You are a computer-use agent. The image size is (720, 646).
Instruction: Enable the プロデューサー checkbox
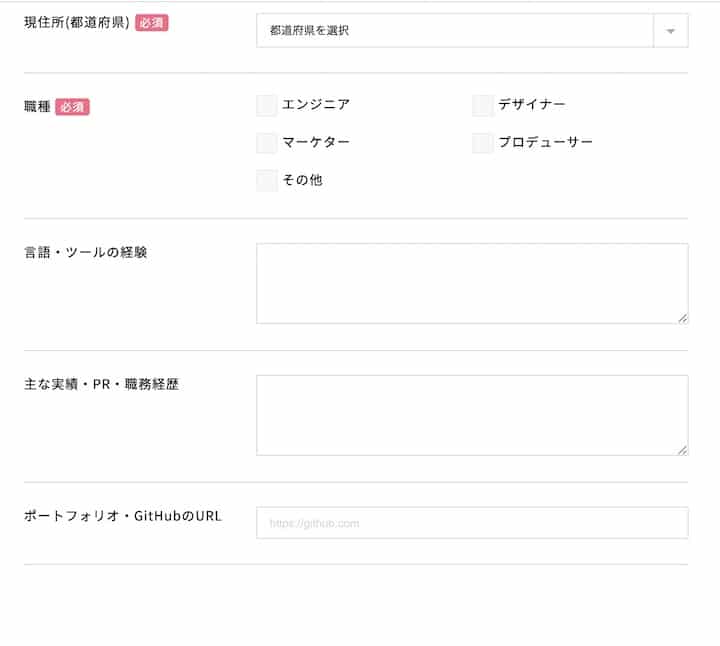483,143
